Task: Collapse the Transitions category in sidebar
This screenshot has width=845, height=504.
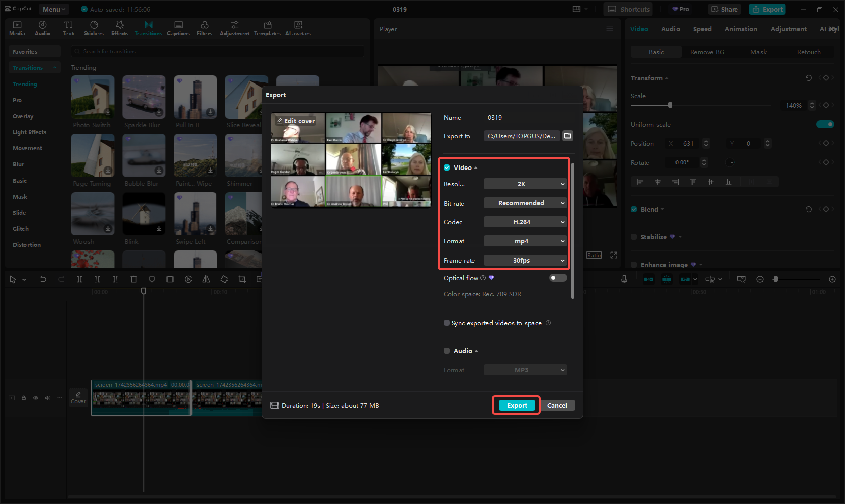Action: coord(34,67)
